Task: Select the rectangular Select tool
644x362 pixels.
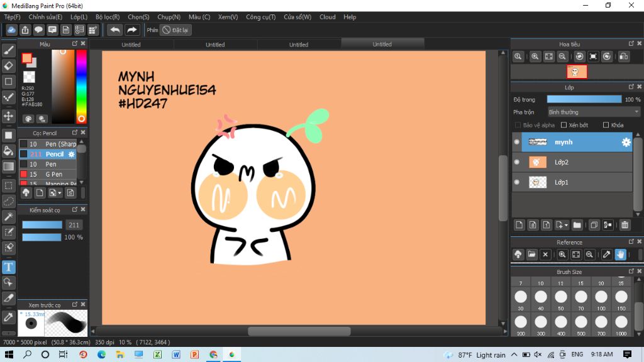Action: click(9, 185)
